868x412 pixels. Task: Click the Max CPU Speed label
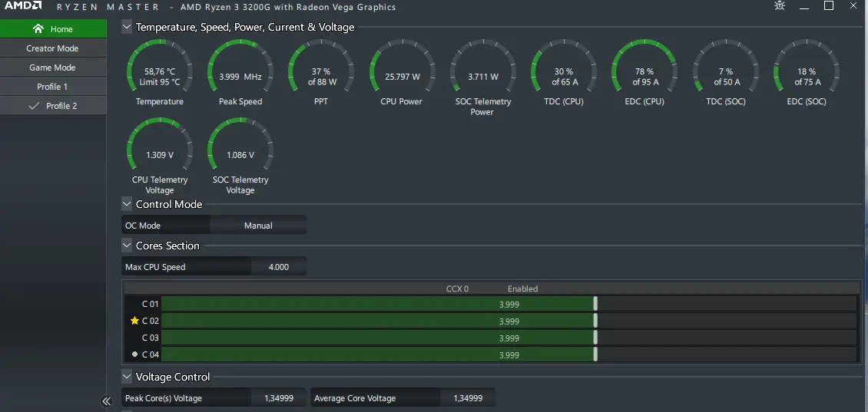pyautogui.click(x=155, y=266)
